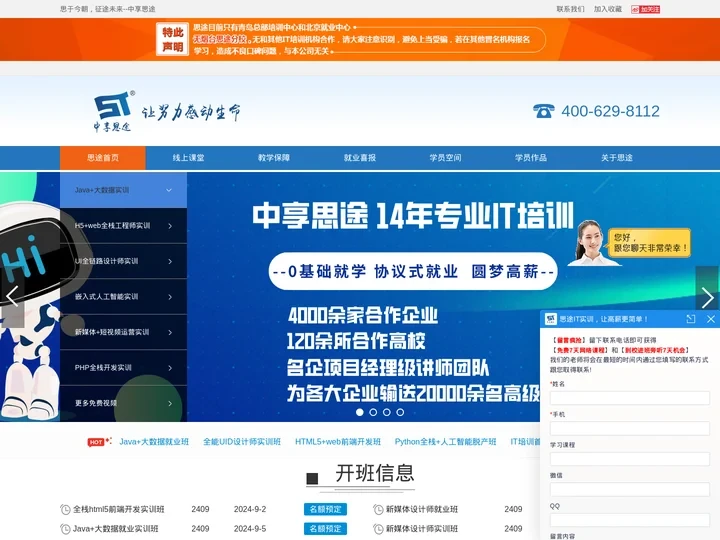Click 名额预定 button for 全栈html5前端开发实训班
This screenshot has width=720, height=540.
click(325, 509)
